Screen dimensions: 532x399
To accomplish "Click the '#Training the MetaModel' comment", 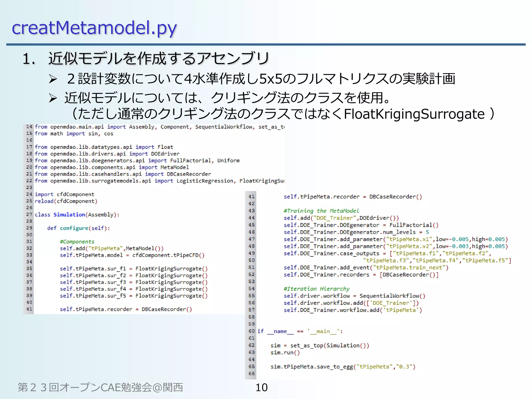I will (321, 211).
